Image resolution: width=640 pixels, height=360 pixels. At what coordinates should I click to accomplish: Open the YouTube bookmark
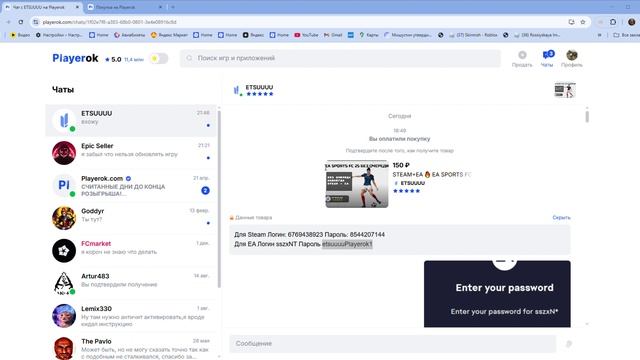click(x=306, y=35)
